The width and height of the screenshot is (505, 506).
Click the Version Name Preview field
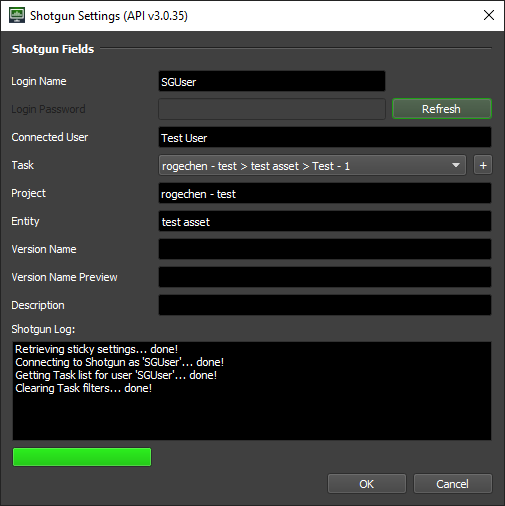click(x=325, y=277)
